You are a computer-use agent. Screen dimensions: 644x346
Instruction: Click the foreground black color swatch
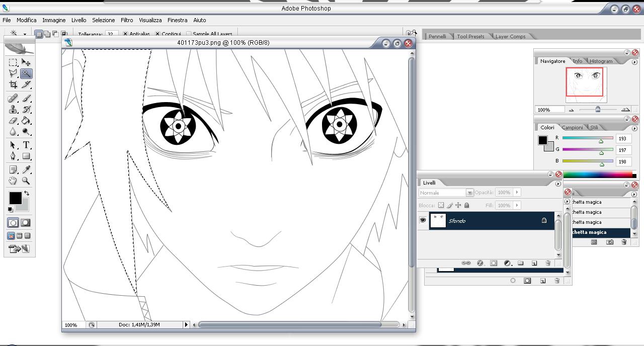point(15,198)
